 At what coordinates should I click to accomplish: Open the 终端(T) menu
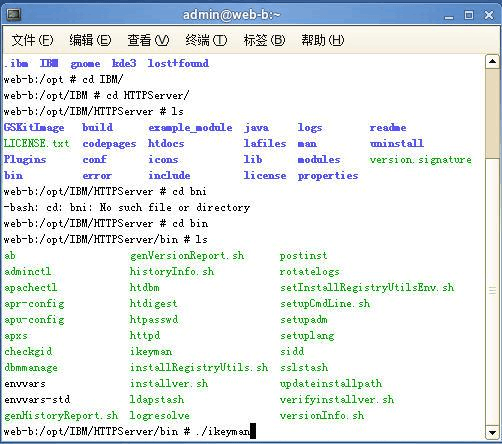tap(206, 40)
